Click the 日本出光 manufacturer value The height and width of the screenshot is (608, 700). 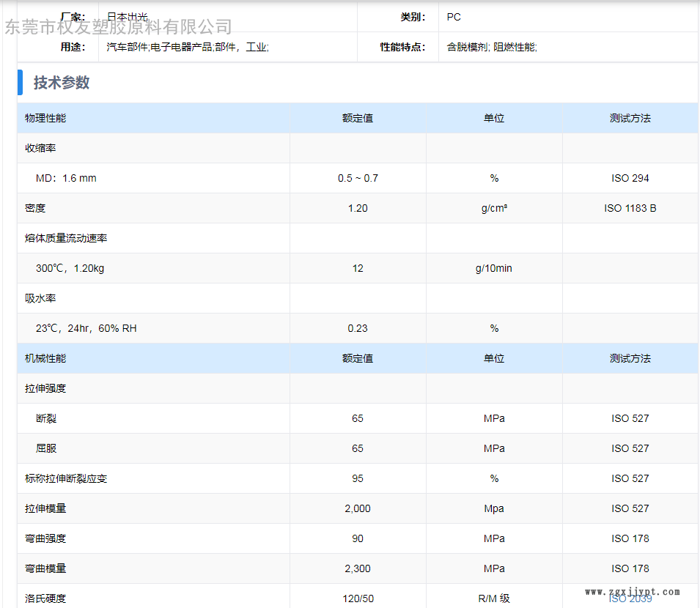(x=127, y=17)
